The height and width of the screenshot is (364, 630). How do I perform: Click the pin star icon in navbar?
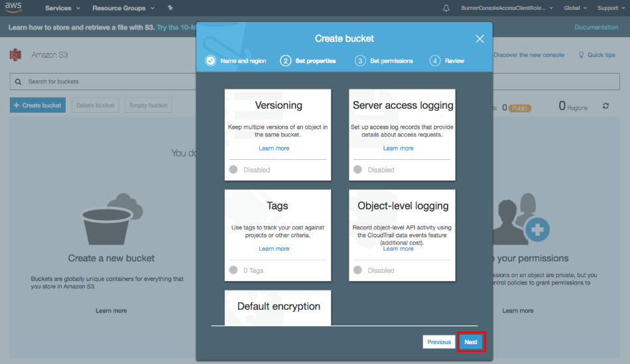click(170, 8)
